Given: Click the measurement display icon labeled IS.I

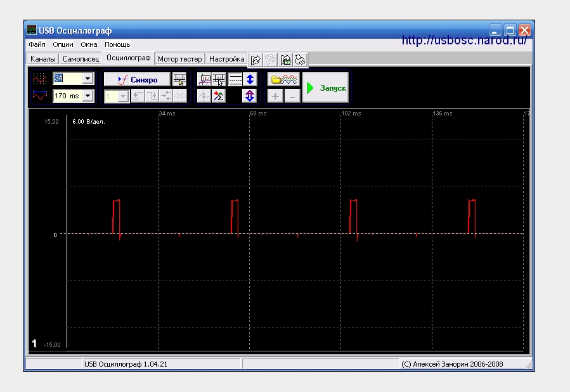Looking at the screenshot, I should coord(204,79).
